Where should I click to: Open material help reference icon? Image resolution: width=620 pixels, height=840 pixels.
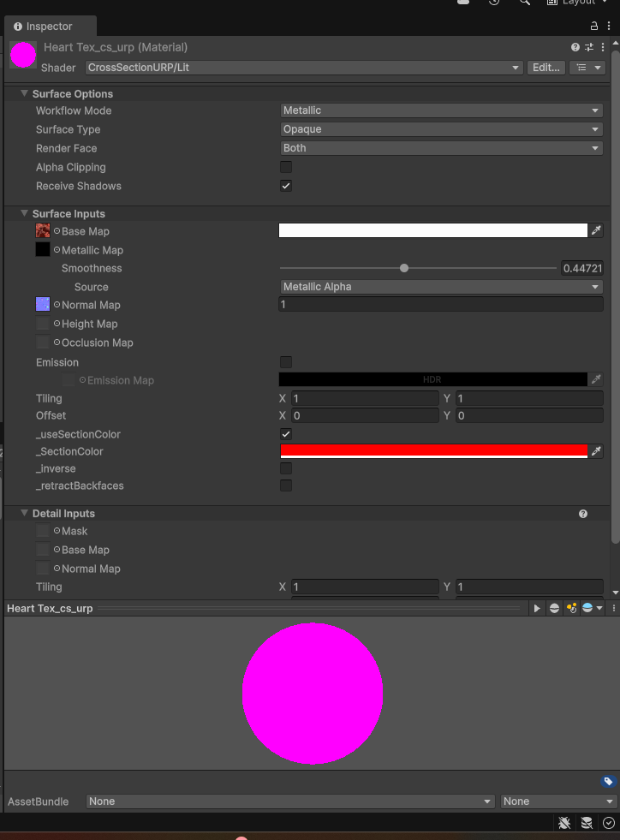pyautogui.click(x=575, y=47)
